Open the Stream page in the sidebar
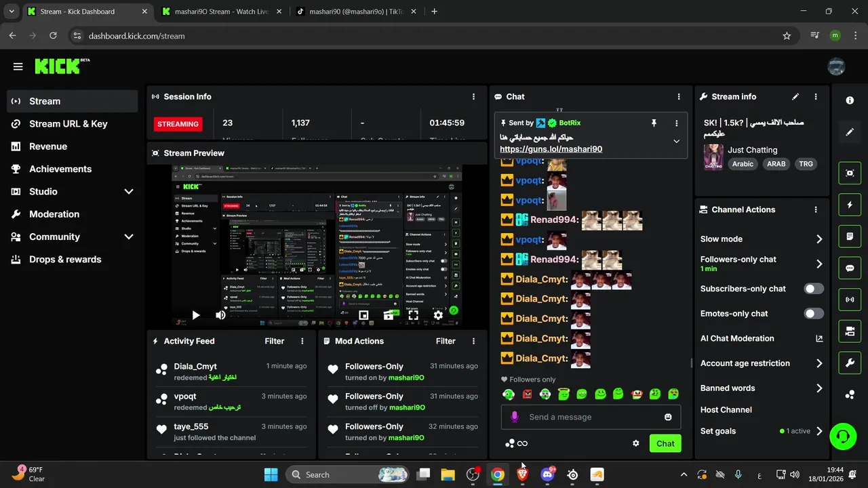Image resolution: width=868 pixels, height=488 pixels. pyautogui.click(x=72, y=101)
